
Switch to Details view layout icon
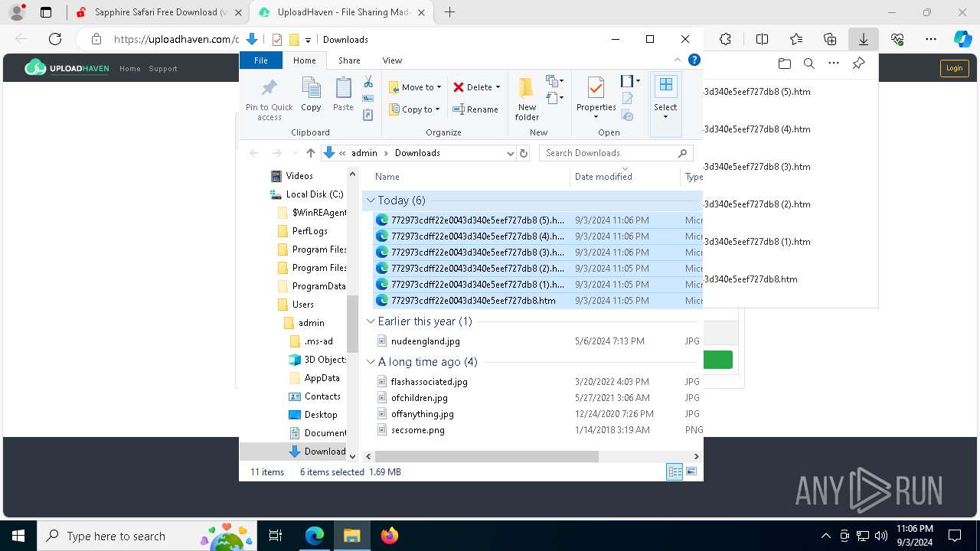pyautogui.click(x=675, y=472)
